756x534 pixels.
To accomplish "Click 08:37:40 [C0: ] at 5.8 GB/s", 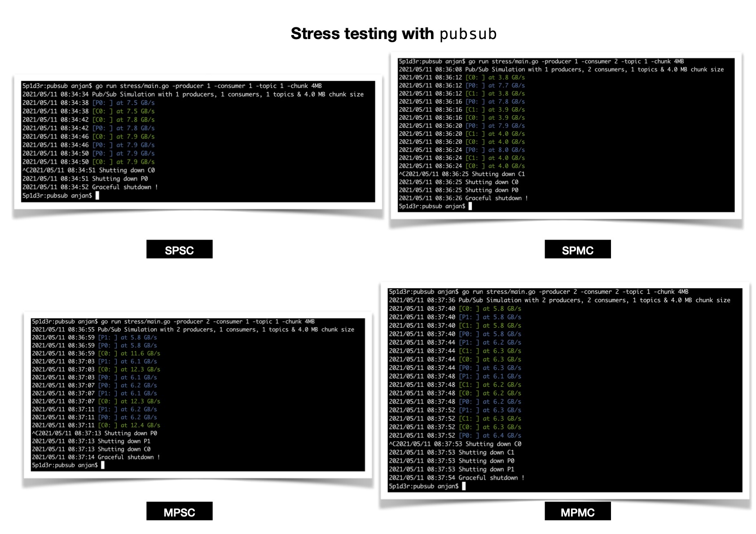I will pos(455,309).
